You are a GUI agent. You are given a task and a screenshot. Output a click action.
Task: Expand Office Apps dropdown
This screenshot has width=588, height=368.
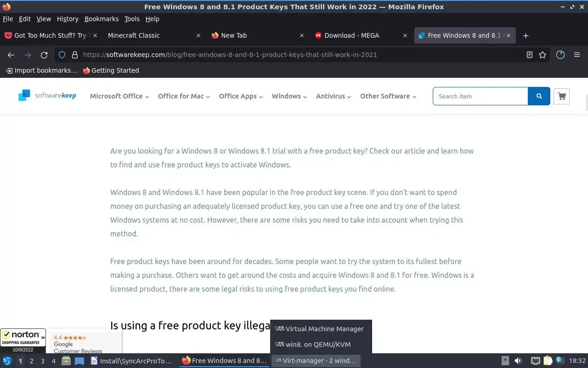[241, 96]
